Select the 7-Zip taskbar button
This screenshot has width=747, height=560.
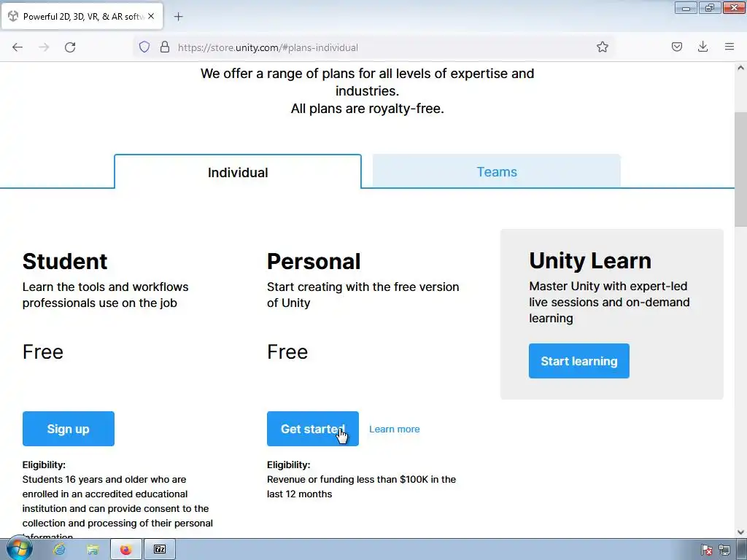[160, 550]
